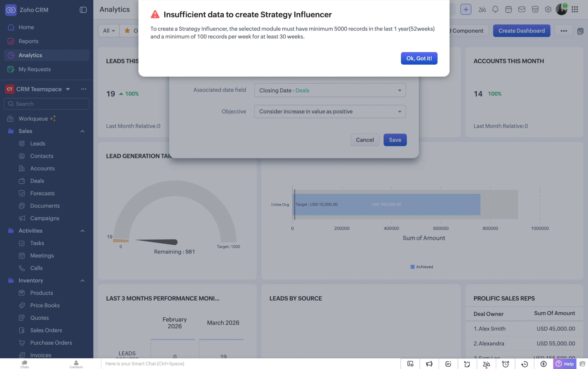Open My Requests in sidebar
588x369 pixels.
click(47, 69)
